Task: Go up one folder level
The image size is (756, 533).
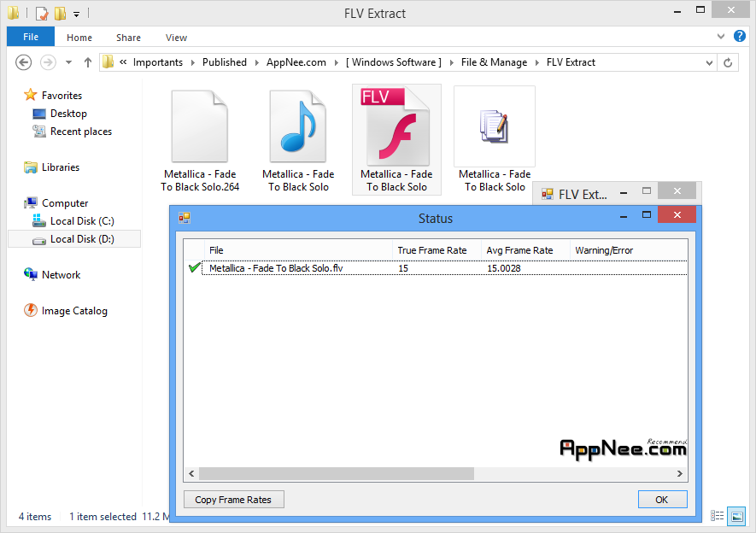Action: pyautogui.click(x=88, y=62)
